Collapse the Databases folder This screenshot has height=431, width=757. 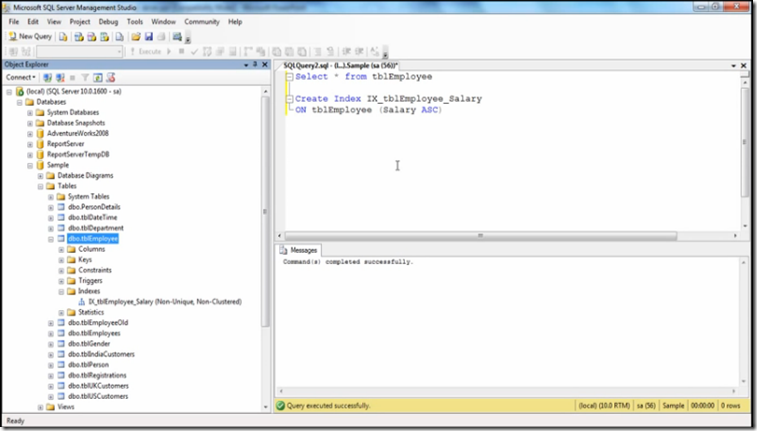(x=20, y=102)
